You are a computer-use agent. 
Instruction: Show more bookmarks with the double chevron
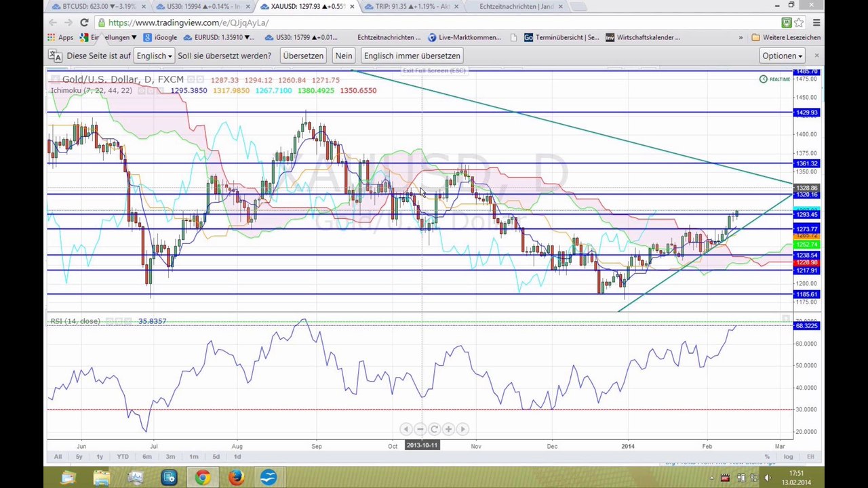pyautogui.click(x=741, y=37)
